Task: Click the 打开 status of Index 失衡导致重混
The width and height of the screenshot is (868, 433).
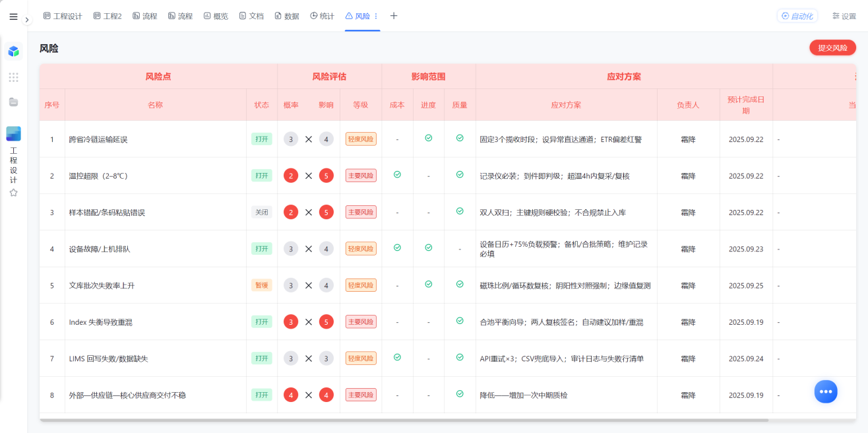Action: click(x=262, y=321)
